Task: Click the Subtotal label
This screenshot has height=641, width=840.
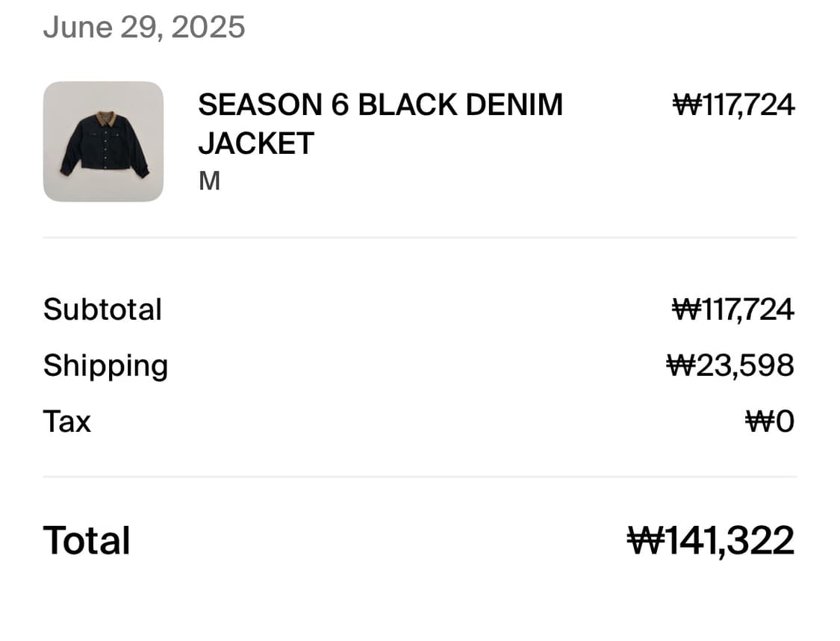Action: click(x=102, y=309)
